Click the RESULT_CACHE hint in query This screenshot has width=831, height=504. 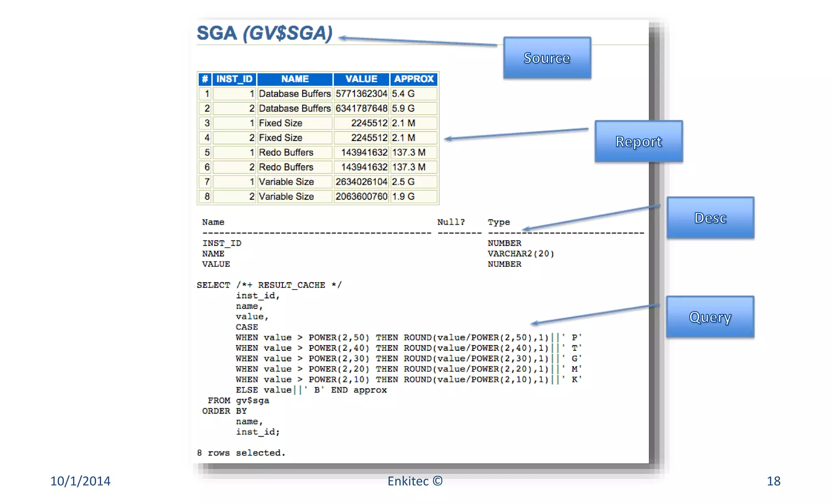click(291, 285)
